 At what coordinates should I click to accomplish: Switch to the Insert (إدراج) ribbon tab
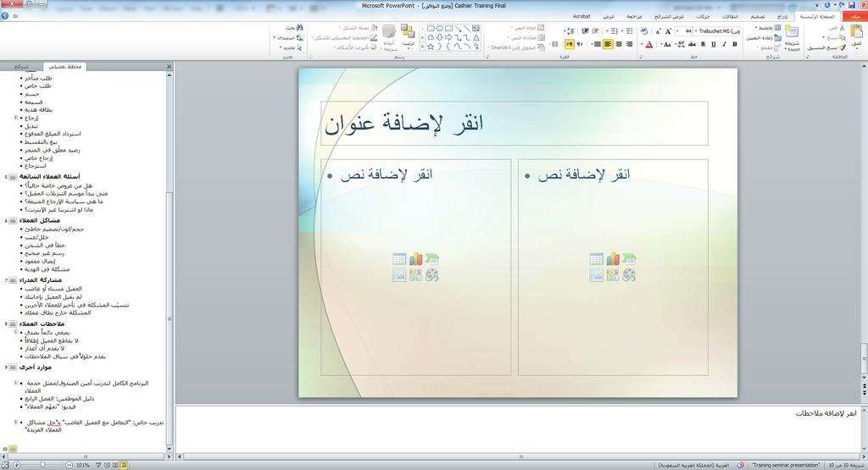[782, 17]
